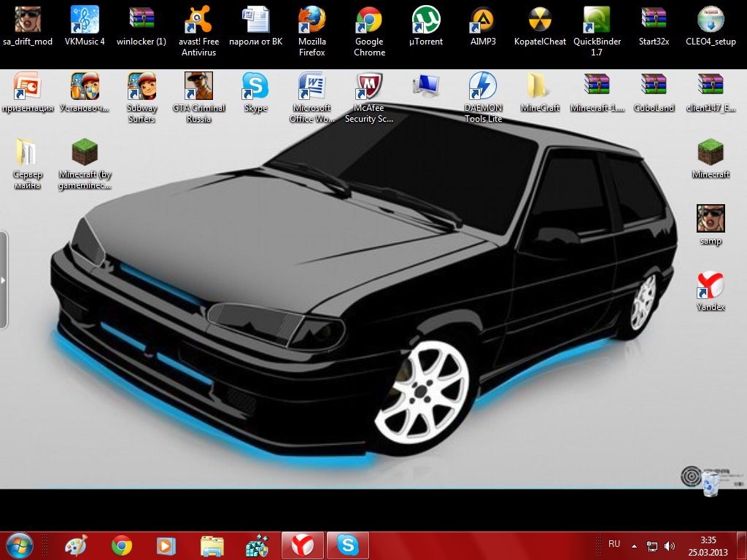Image resolution: width=747 pixels, height=560 pixels.
Task: Show hidden system tray icons
Action: 634,545
